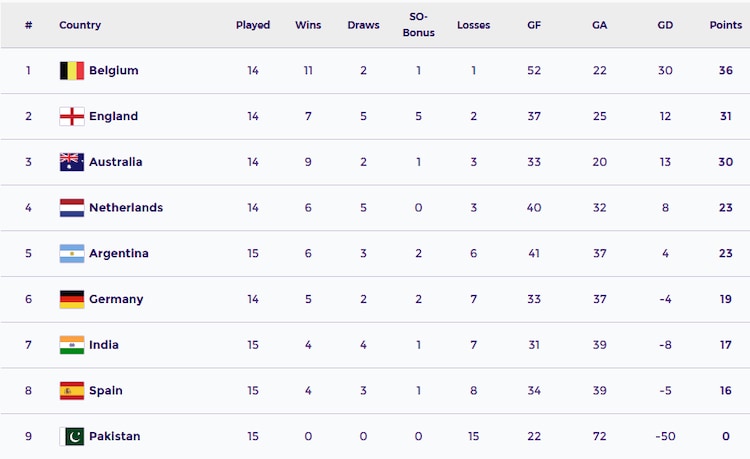Click the Argentina flag icon

[72, 253]
